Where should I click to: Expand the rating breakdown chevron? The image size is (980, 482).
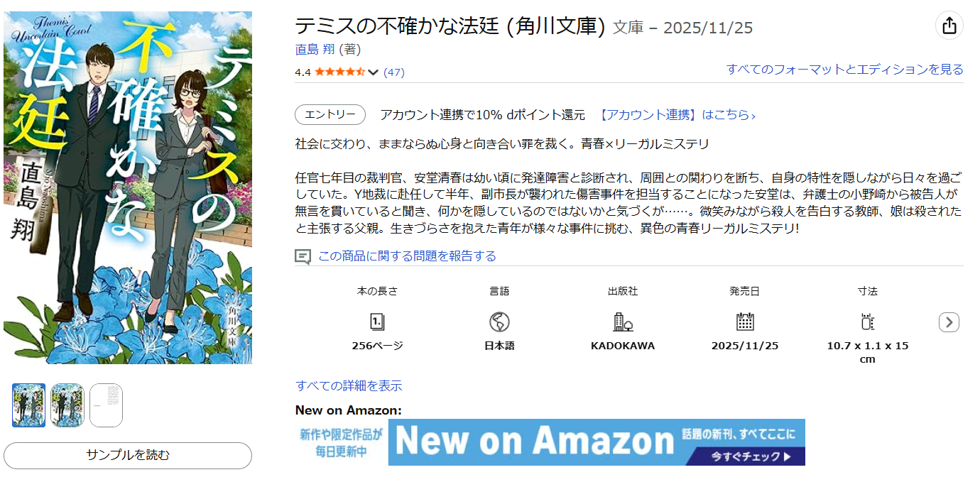(374, 72)
